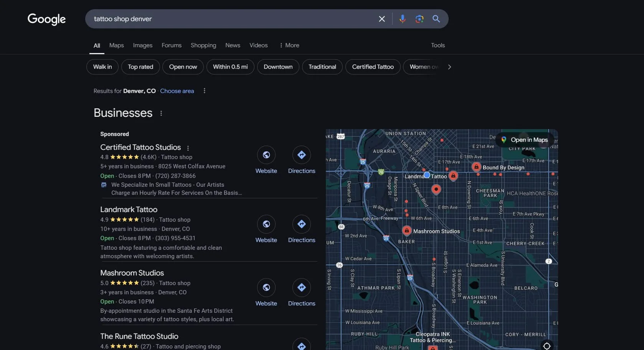Switch to the Maps tab

pos(116,45)
